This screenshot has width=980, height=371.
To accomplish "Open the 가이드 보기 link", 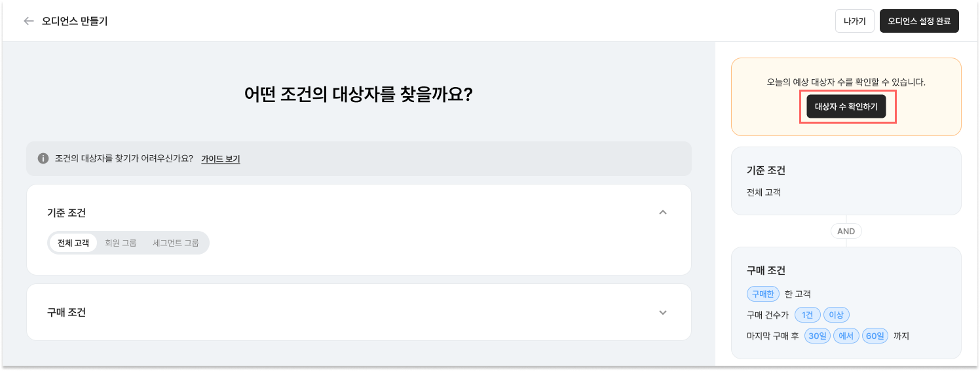I will (x=220, y=158).
